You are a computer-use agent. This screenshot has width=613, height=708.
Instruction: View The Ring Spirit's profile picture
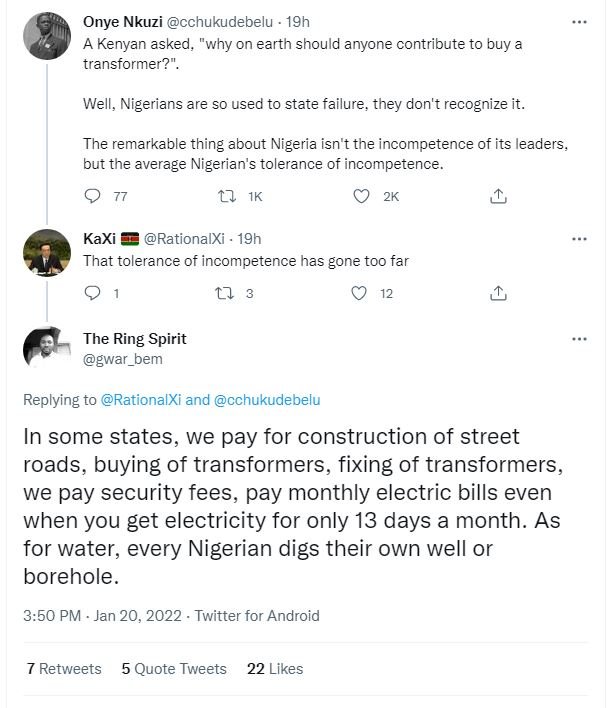pyautogui.click(x=45, y=348)
